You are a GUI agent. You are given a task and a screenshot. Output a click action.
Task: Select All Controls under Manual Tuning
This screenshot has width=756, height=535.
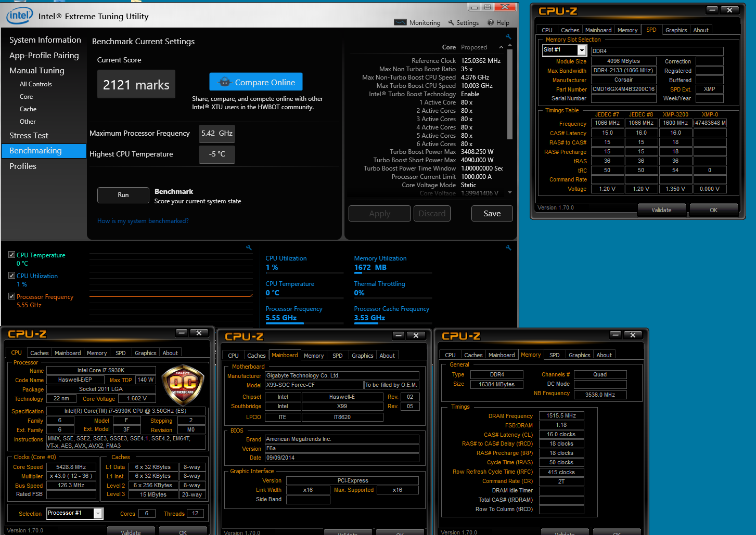[x=36, y=84]
